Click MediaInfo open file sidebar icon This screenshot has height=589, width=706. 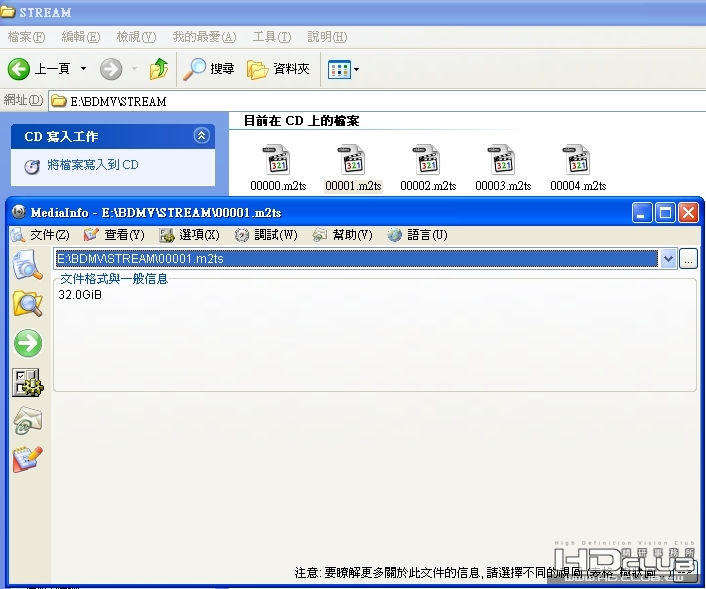[x=27, y=265]
